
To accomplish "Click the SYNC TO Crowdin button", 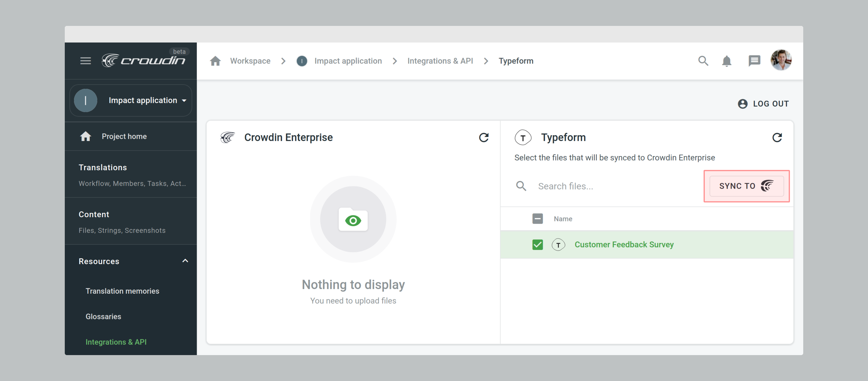I will [746, 186].
